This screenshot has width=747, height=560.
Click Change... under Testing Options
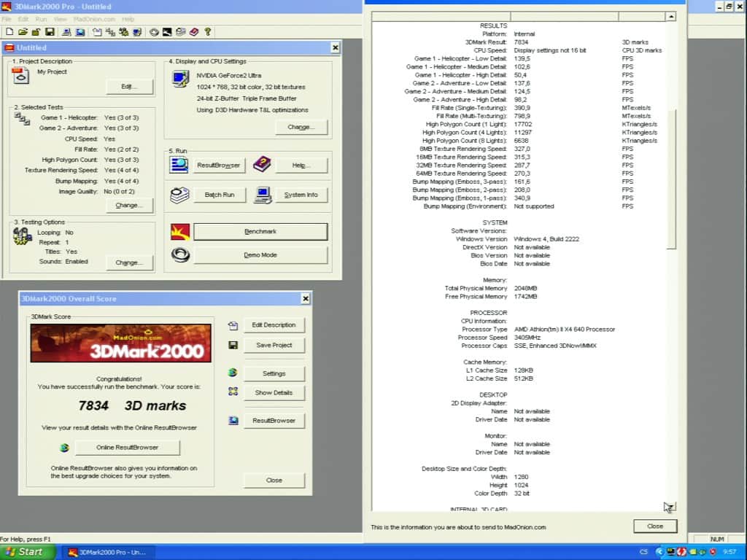(129, 262)
